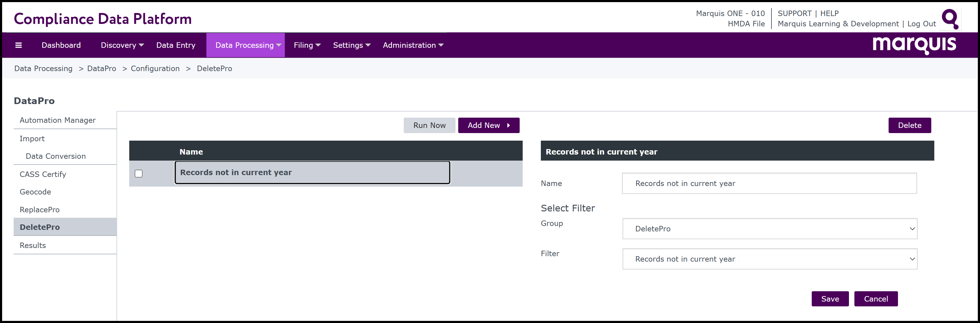The width and height of the screenshot is (980, 323).
Task: Save the DeletePro configuration
Action: coord(830,299)
